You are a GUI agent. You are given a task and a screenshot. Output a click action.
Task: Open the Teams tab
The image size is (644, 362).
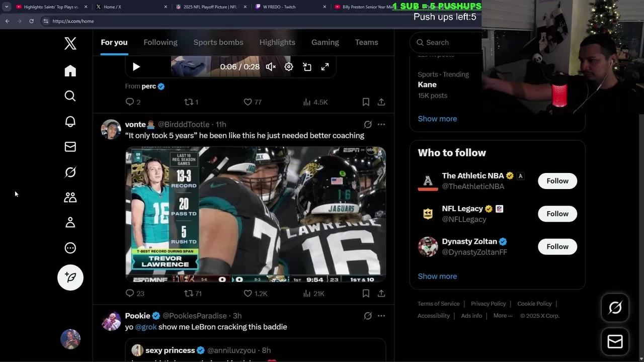(366, 42)
